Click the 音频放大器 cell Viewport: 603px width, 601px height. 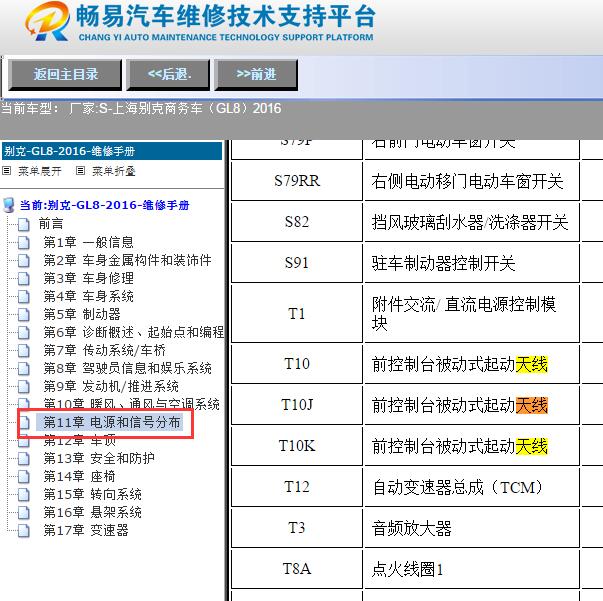click(472, 528)
